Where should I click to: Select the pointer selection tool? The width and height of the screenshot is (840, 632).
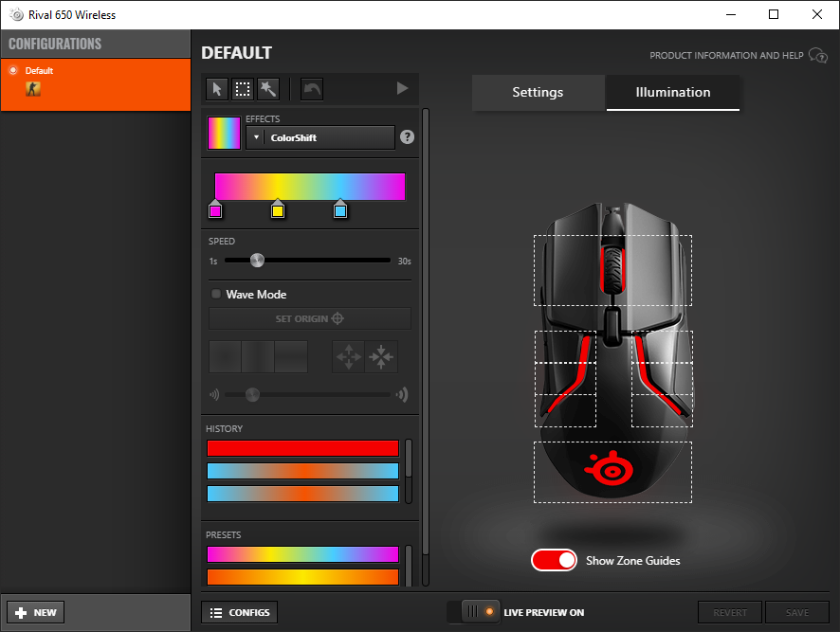coord(217,89)
